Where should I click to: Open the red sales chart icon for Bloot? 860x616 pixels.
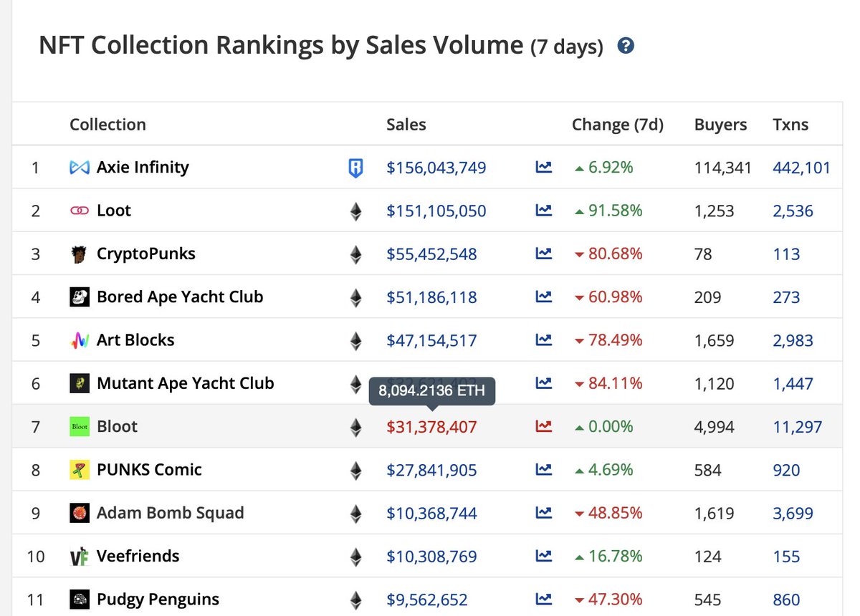pos(544,427)
